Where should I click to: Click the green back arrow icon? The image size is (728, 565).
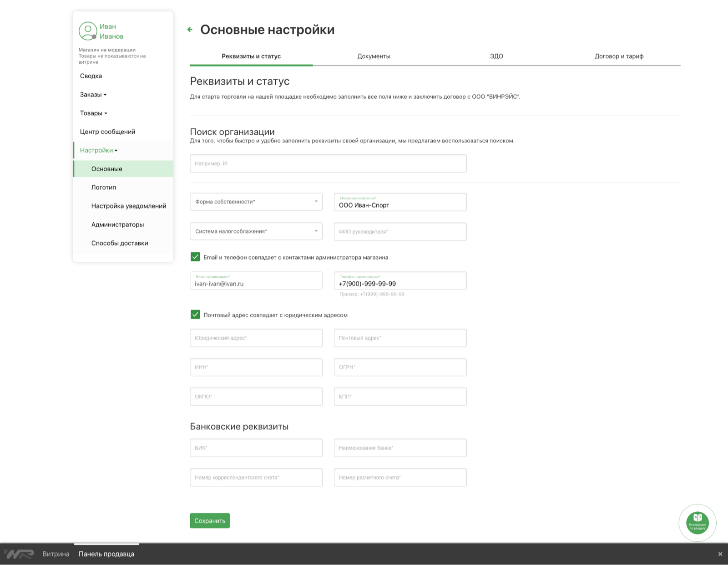click(190, 30)
